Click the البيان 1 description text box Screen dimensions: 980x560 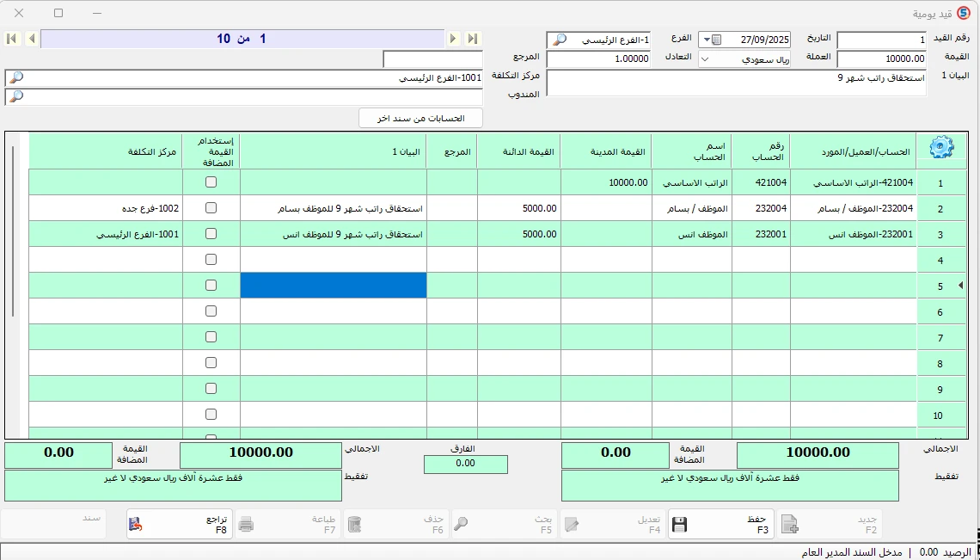pos(737,83)
